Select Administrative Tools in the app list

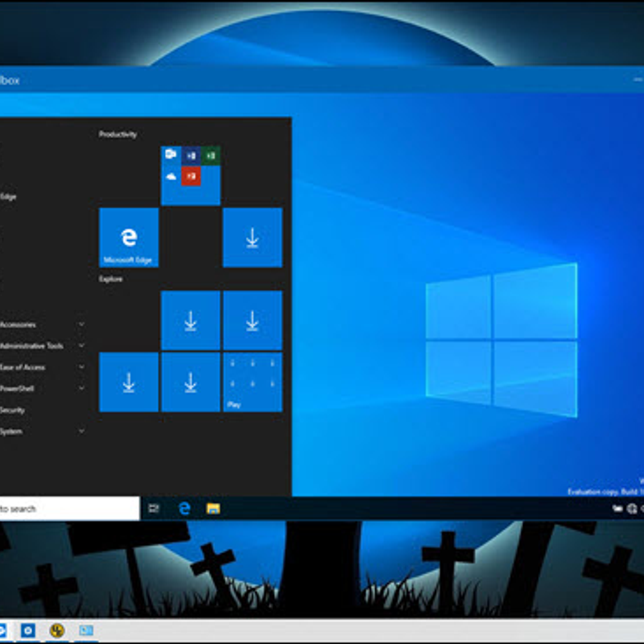[32, 346]
